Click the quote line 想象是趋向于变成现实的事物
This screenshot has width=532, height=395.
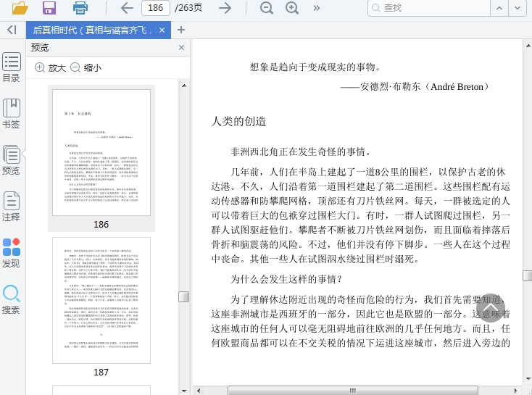(x=315, y=67)
